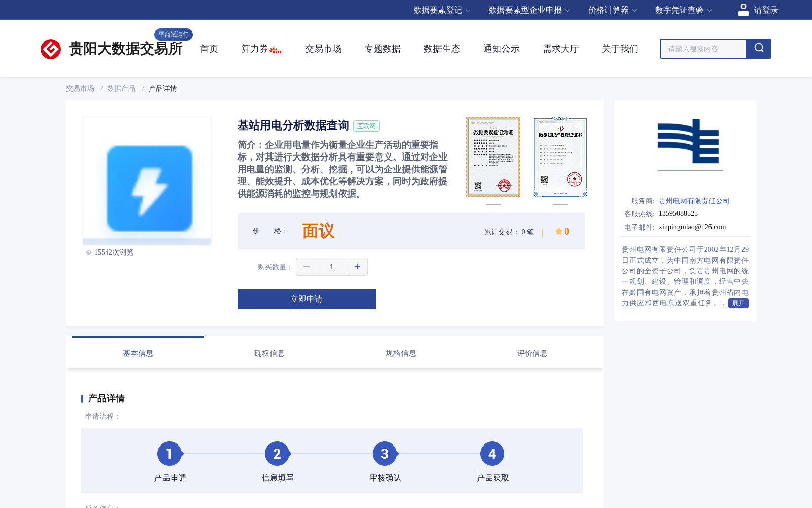Screen dimensions: 812x508
Task: Click the 产品详情 breadcrumb text
Action: [163, 88]
